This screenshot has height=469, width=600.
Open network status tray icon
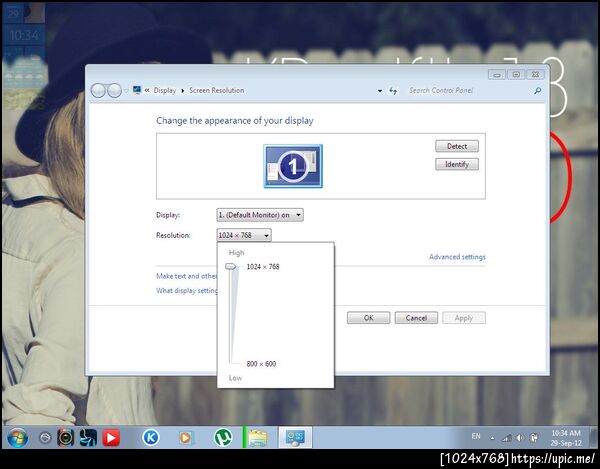point(507,438)
